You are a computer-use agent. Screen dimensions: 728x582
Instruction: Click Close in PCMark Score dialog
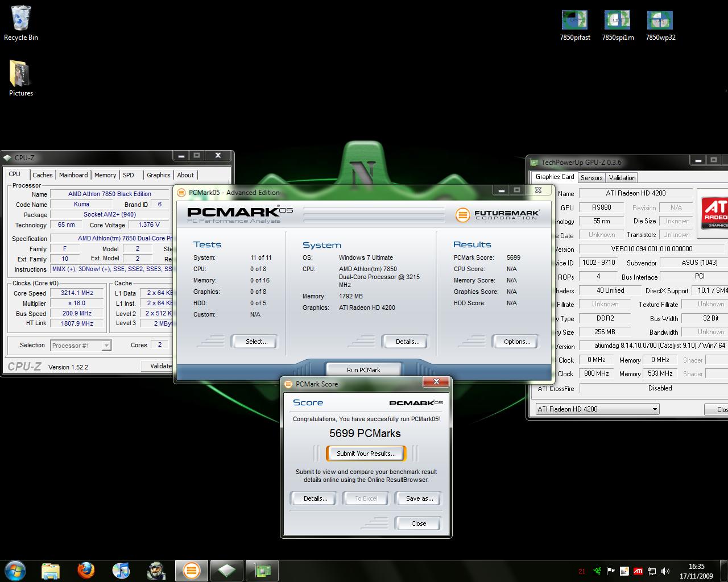(x=419, y=523)
